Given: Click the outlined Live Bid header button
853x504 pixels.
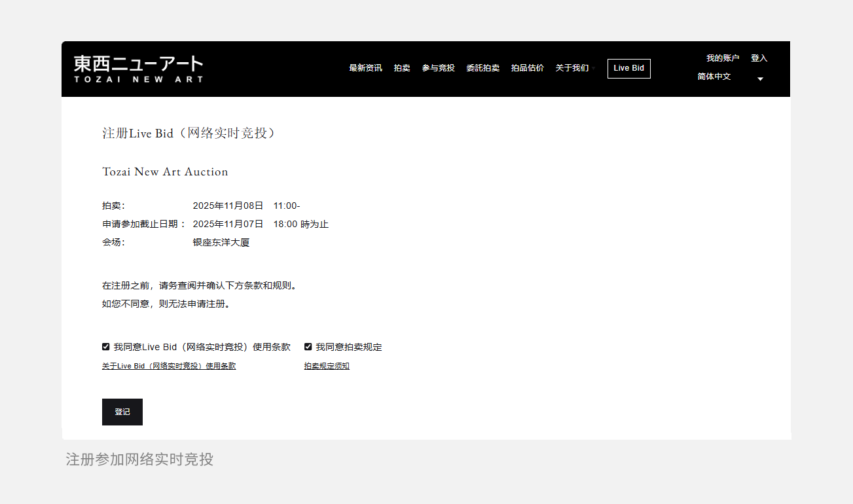Looking at the screenshot, I should (628, 68).
